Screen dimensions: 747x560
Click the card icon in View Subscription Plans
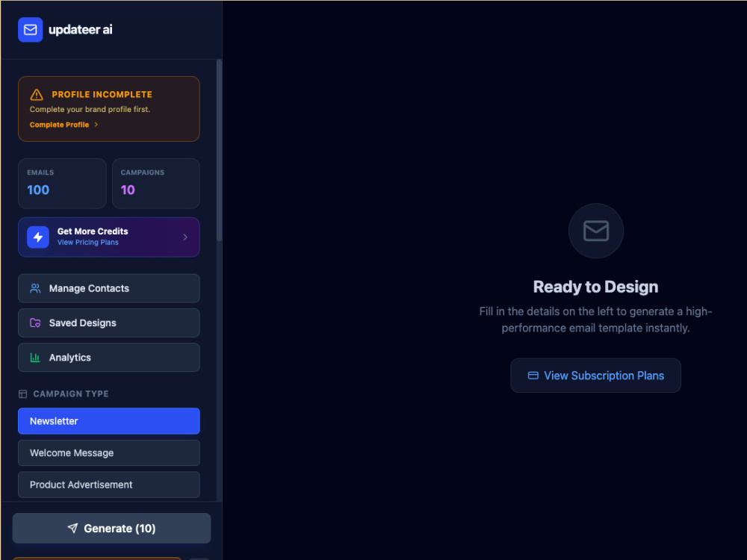pos(533,376)
